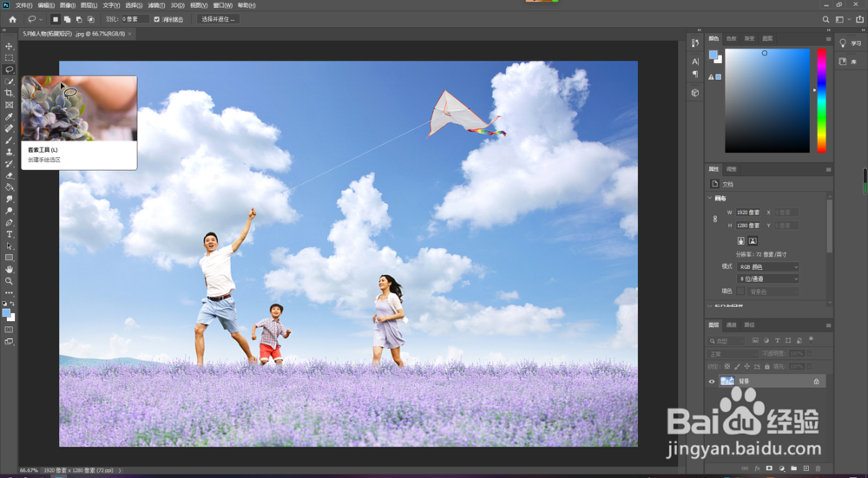Click the search icon at top right
Image resolution: width=868 pixels, height=478 pixels.
tap(825, 19)
